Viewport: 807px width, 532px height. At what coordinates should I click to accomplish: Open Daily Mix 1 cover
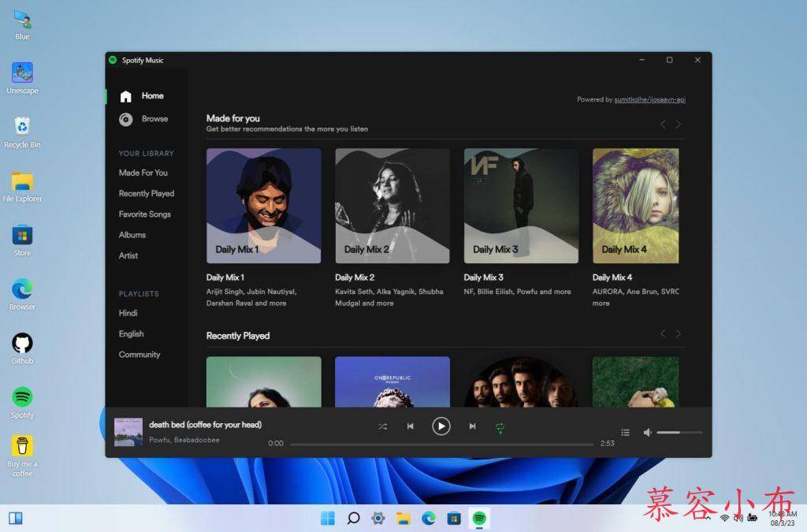[x=263, y=206]
